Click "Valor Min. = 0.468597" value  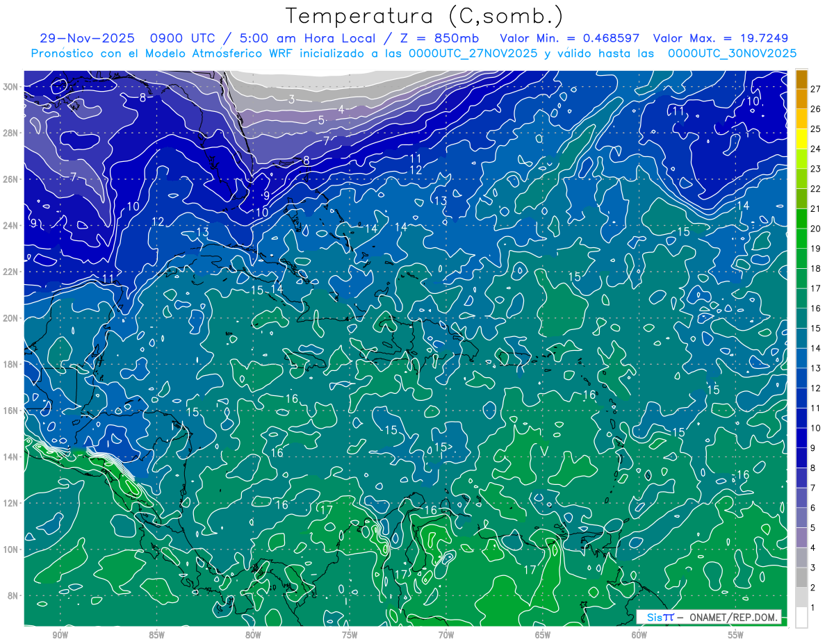click(570, 38)
